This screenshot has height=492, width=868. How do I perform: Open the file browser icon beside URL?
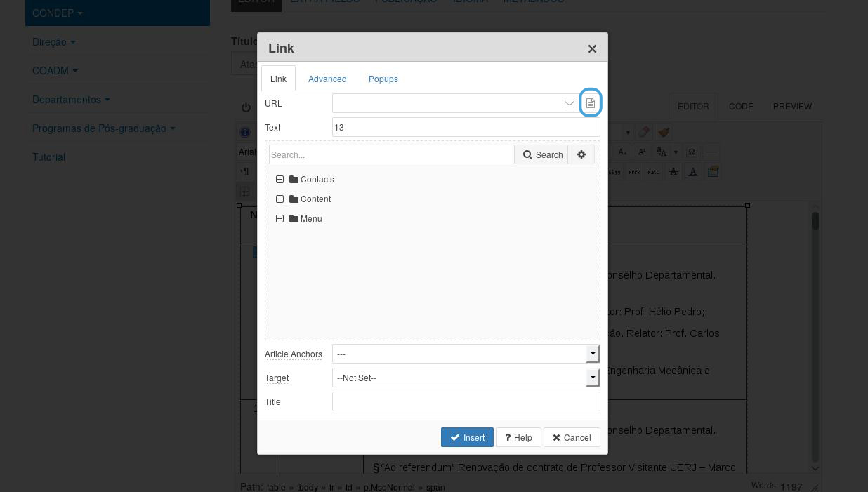tap(591, 103)
